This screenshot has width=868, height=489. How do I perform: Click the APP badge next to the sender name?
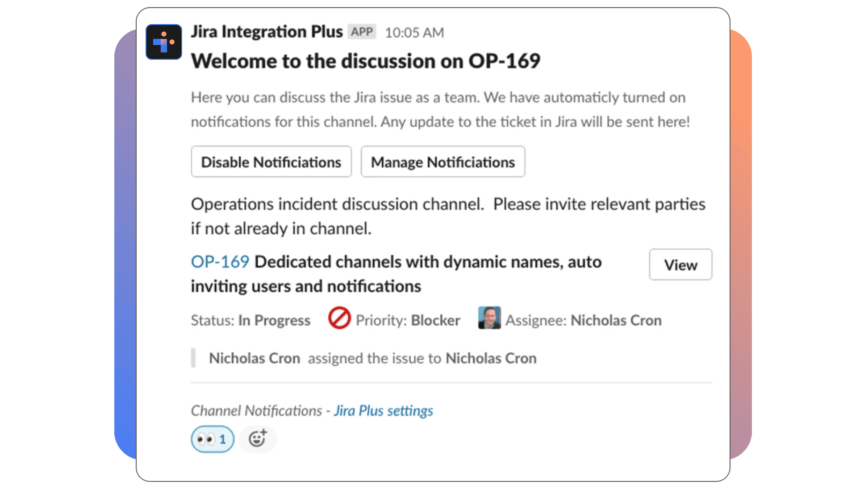tap(362, 32)
